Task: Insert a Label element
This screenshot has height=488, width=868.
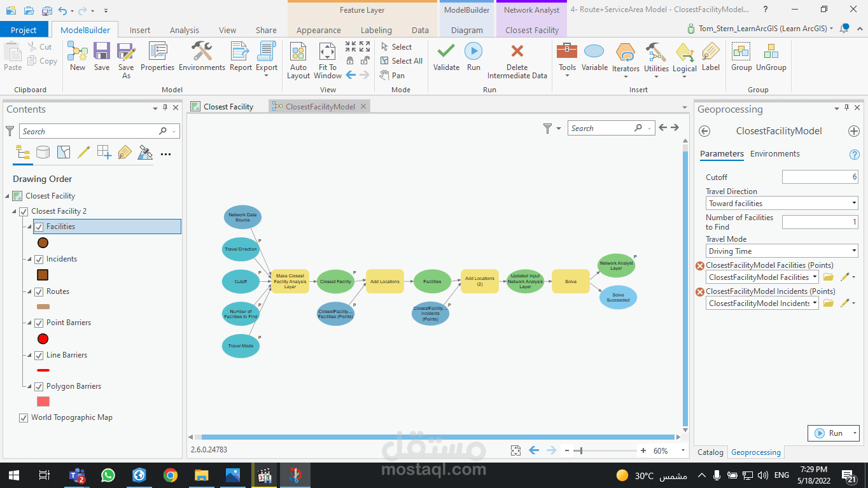Action: click(711, 56)
